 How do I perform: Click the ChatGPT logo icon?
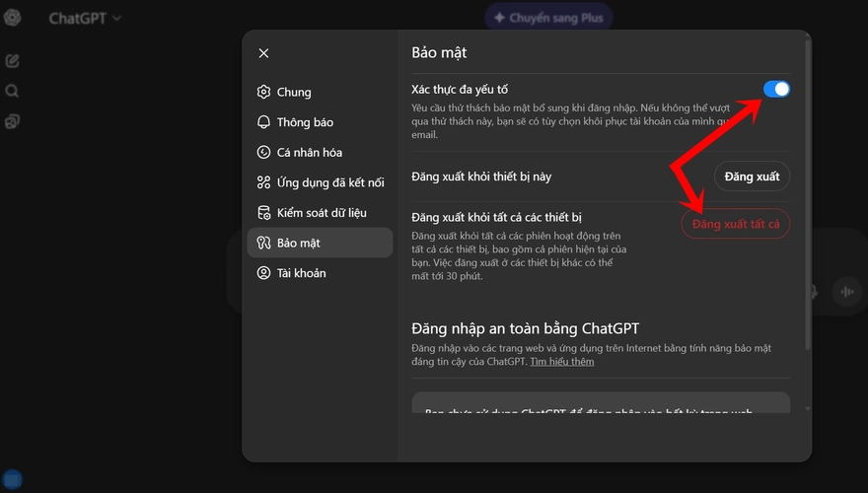12,18
